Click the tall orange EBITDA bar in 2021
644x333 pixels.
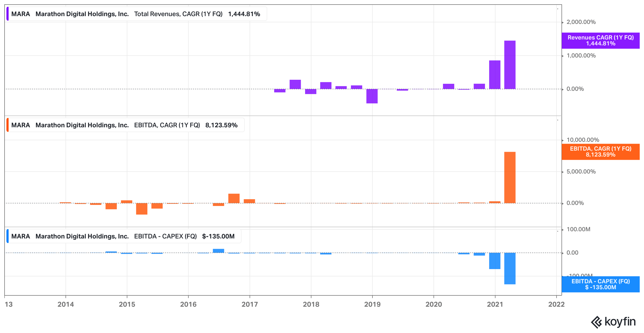[x=510, y=178]
